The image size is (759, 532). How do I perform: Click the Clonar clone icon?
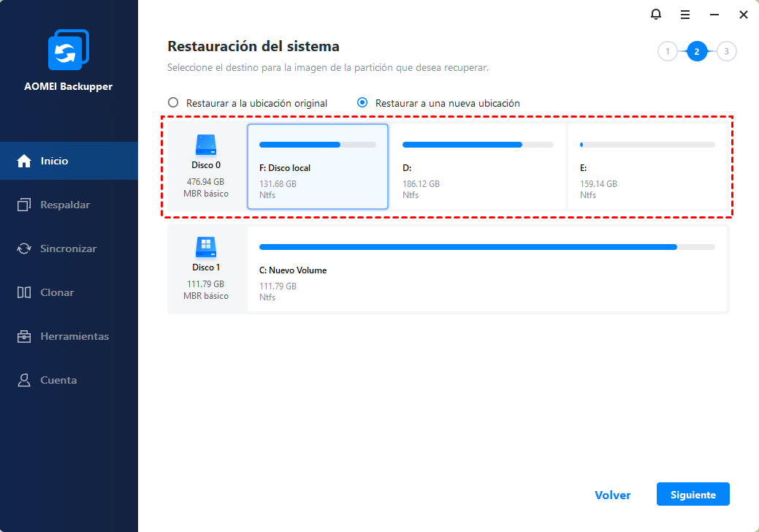coord(23,292)
